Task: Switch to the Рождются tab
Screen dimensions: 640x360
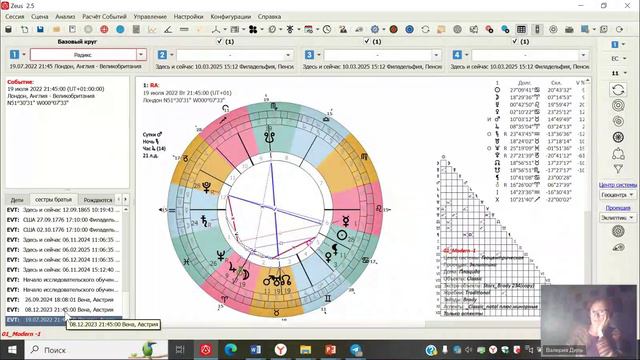Action: [98, 200]
